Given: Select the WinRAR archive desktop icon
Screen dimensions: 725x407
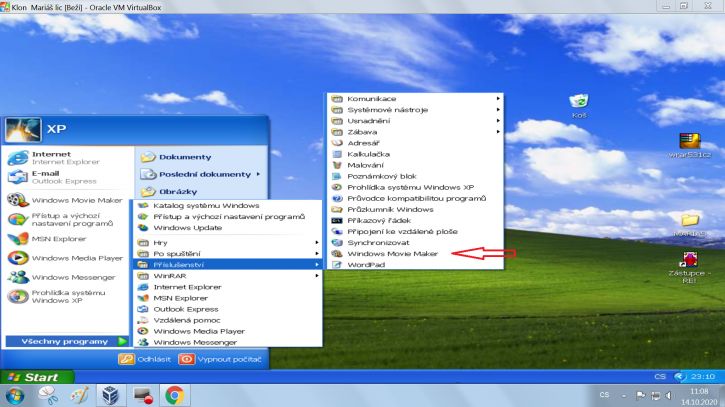Looking at the screenshot, I should click(689, 145).
